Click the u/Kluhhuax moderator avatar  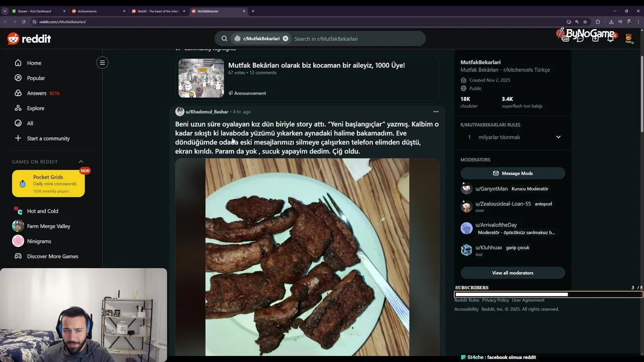coord(466,250)
